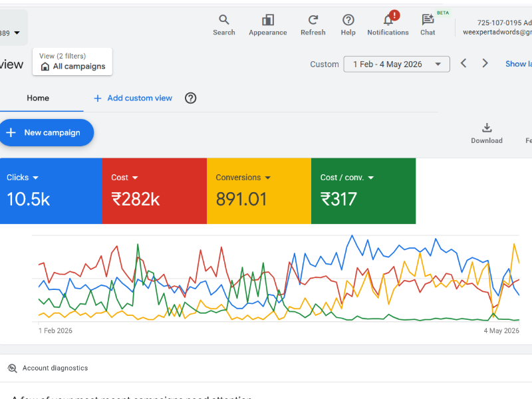532x399 pixels.
Task: Open Account diagnostics icon
Action: point(12,368)
